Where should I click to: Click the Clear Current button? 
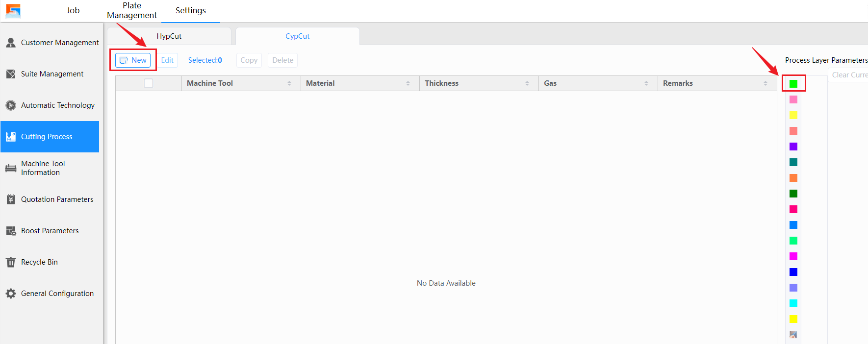[x=849, y=75]
